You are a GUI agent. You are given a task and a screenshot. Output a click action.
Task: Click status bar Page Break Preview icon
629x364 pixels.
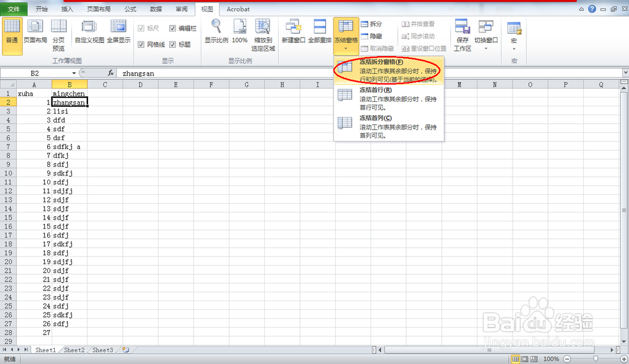coord(534,359)
